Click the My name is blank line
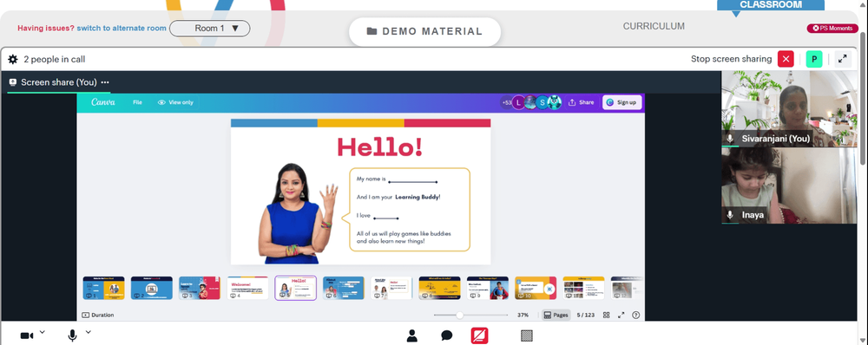The image size is (868, 345). coord(413,181)
